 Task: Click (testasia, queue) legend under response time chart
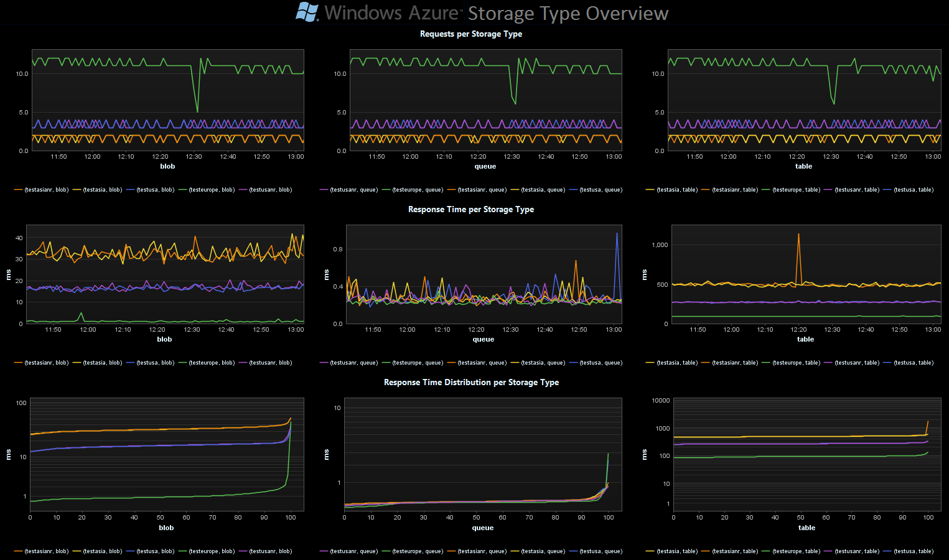point(538,363)
